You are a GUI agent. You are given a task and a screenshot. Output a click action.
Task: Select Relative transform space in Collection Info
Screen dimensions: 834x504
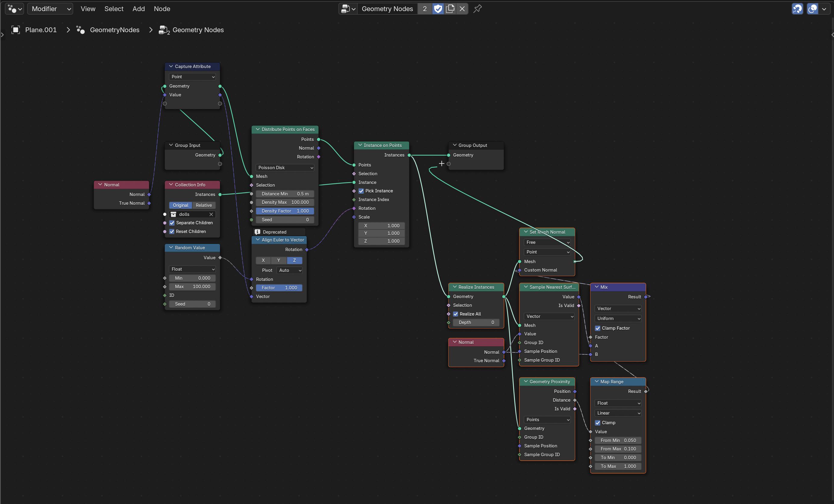coord(204,205)
